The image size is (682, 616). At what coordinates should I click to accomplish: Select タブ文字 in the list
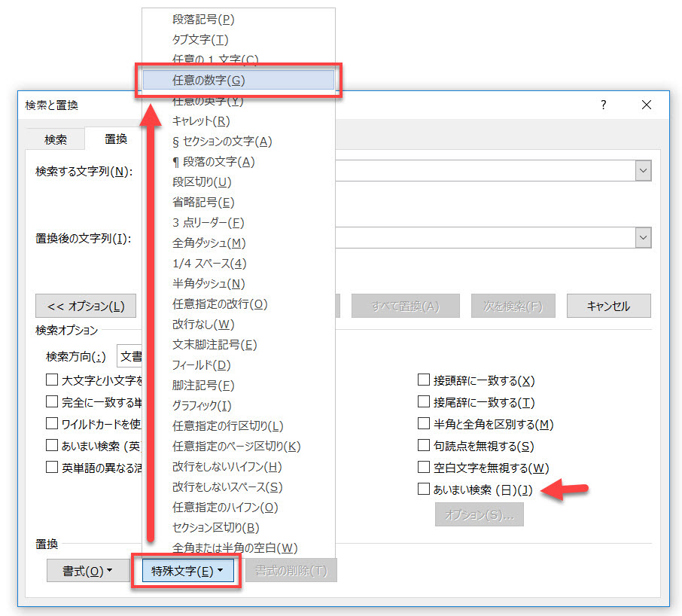pyautogui.click(x=200, y=40)
